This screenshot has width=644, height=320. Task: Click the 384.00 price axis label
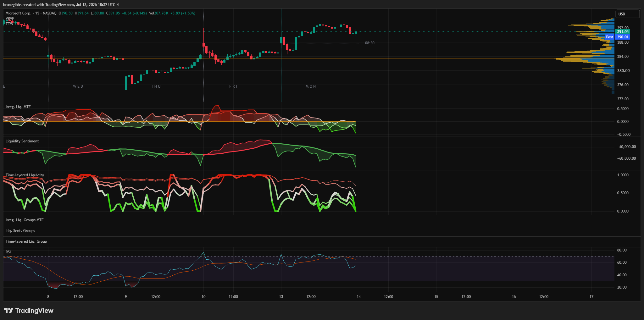[623, 57]
